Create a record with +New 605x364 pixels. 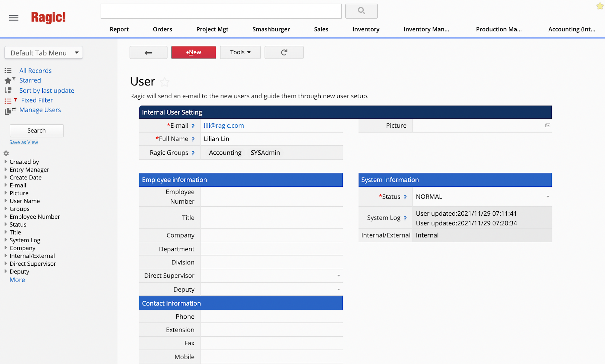[x=194, y=52]
